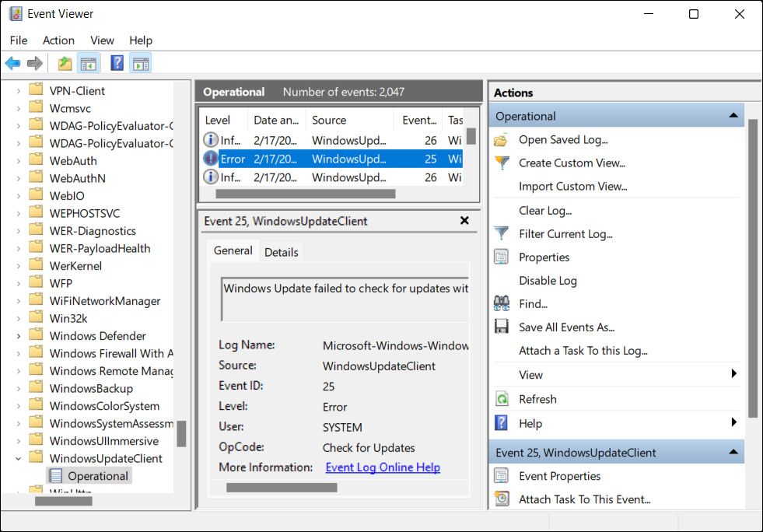The height and width of the screenshot is (532, 763).
Task: Open the View menu in the menu bar
Action: [102, 40]
